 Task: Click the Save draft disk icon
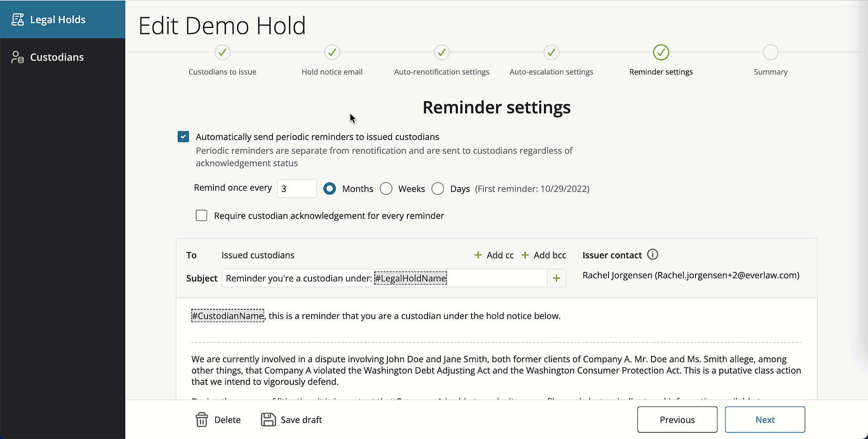pyautogui.click(x=268, y=420)
